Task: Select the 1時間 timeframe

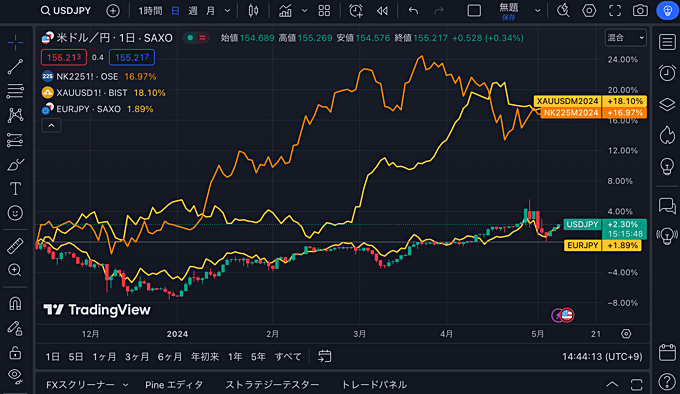Action: (150, 11)
